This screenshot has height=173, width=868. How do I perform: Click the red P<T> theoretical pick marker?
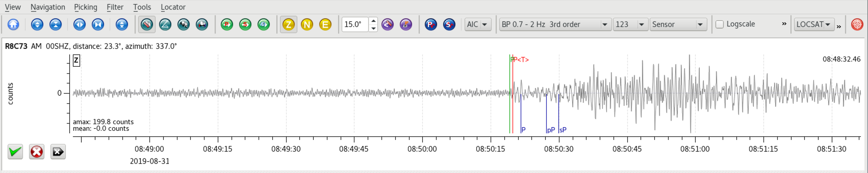[x=521, y=60]
